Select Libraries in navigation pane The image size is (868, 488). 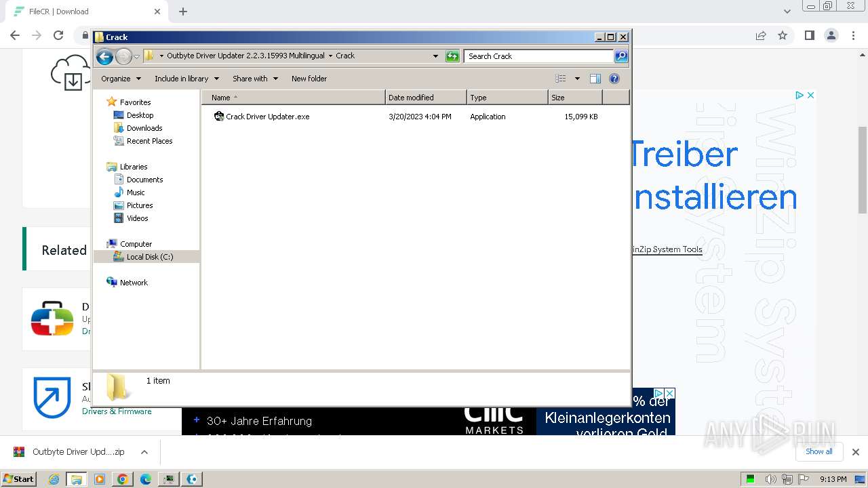coord(134,167)
